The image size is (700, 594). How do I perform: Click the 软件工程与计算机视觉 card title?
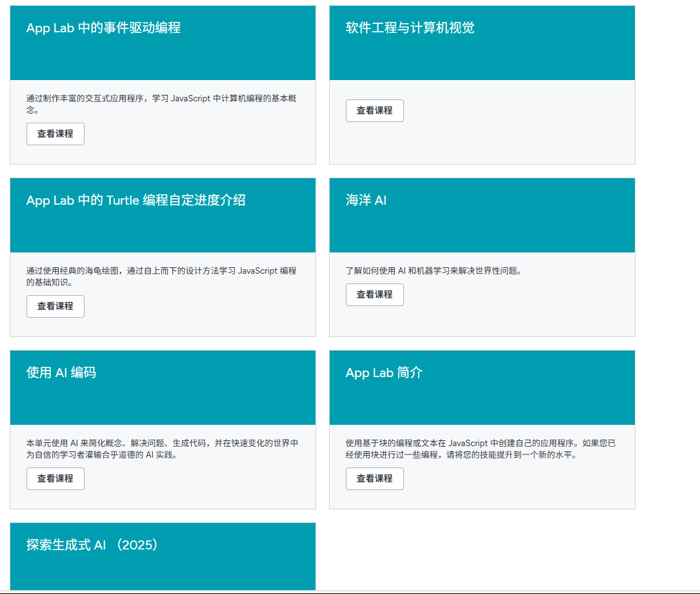tap(410, 28)
